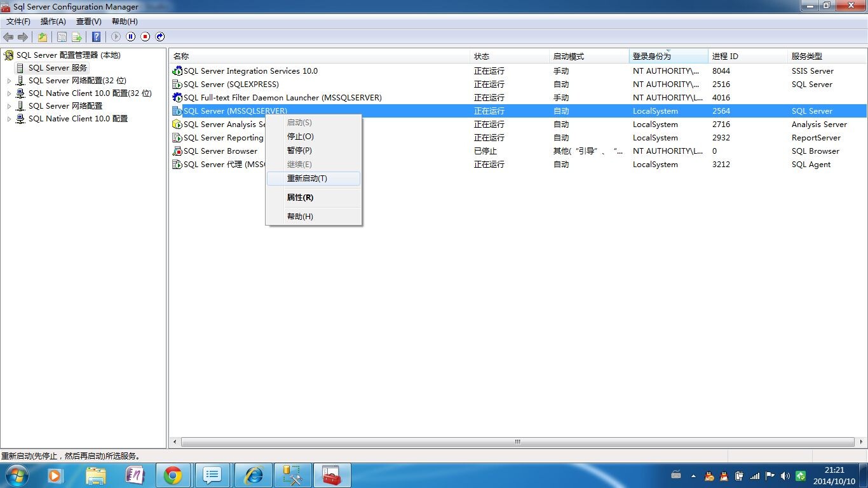Click the Full-text Filter Daemon Launcher service icon
Image resolution: width=868 pixels, height=488 pixels.
pos(177,98)
